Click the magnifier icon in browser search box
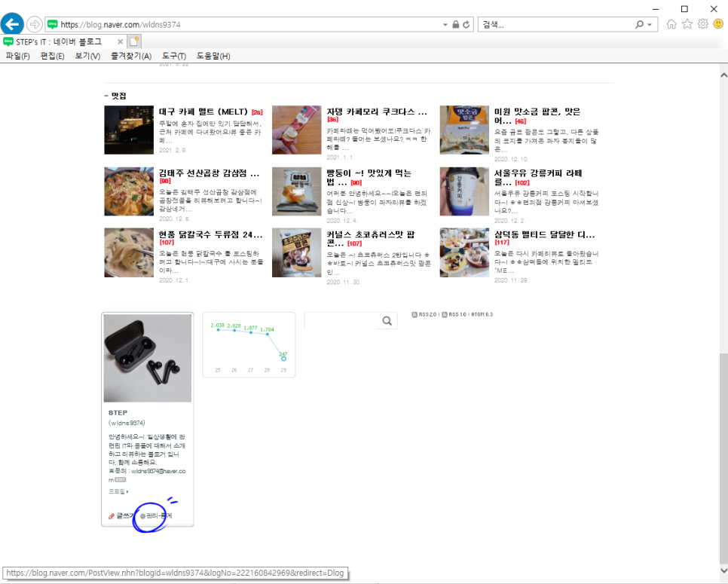The height and width of the screenshot is (584, 728). tap(640, 24)
